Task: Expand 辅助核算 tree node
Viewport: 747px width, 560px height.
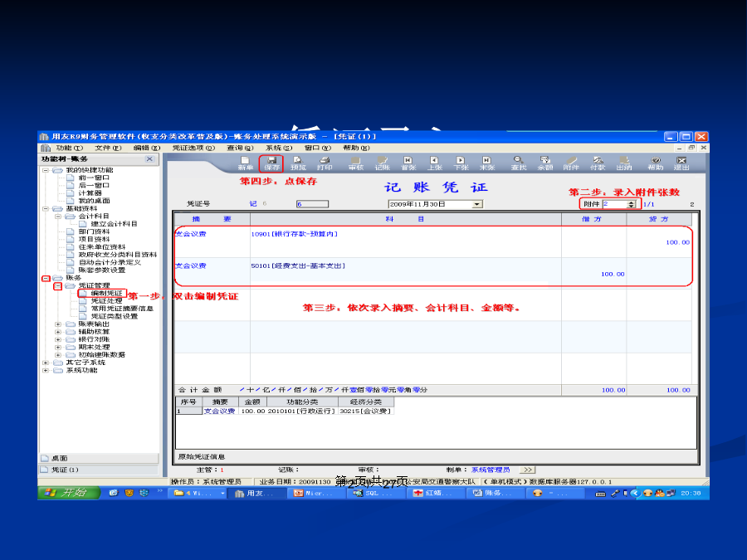Action: (58, 332)
